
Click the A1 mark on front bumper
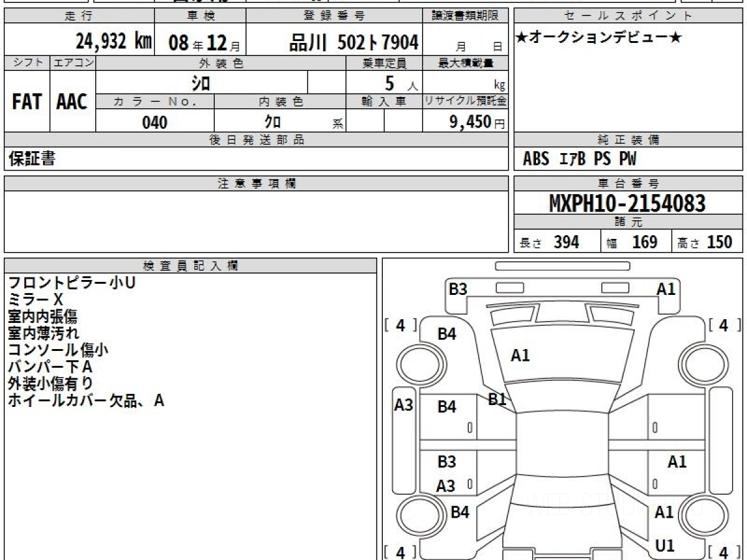point(666,289)
